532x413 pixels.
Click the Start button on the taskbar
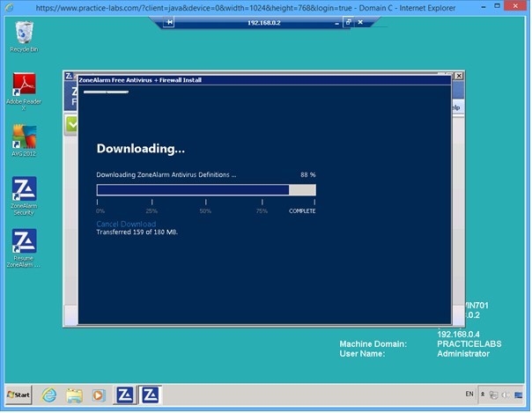(18, 395)
